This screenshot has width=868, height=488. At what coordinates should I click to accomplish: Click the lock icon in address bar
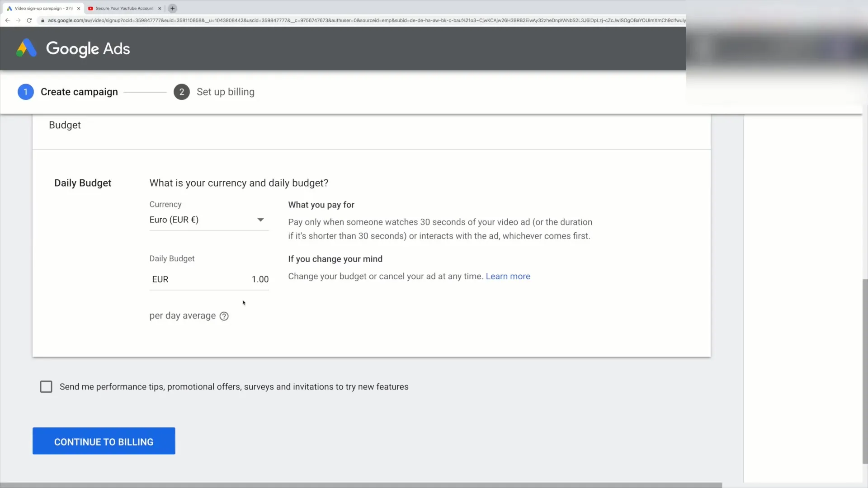pyautogui.click(x=42, y=20)
